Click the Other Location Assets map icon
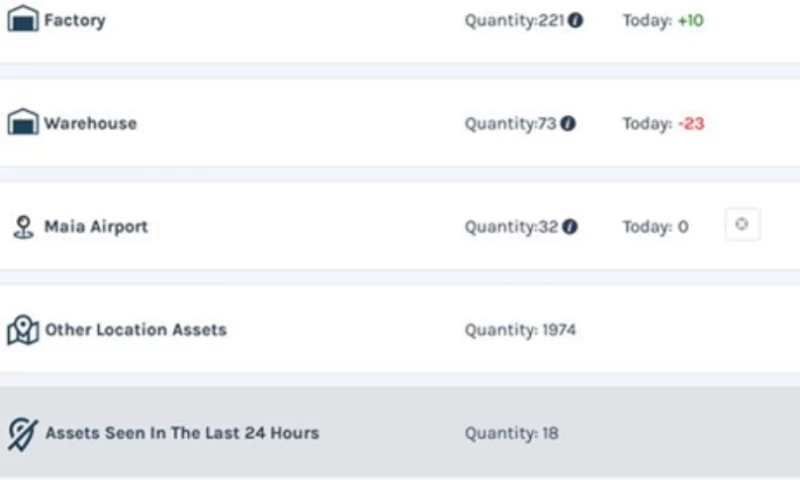800x480 pixels. click(x=22, y=330)
